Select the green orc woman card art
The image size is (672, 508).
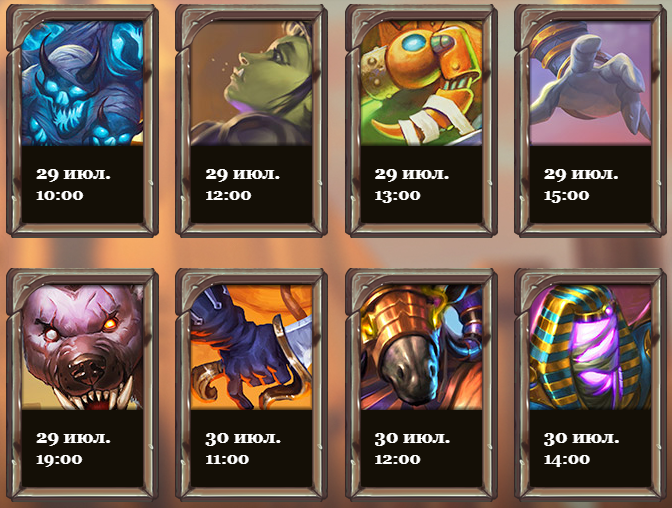pyautogui.click(x=252, y=84)
